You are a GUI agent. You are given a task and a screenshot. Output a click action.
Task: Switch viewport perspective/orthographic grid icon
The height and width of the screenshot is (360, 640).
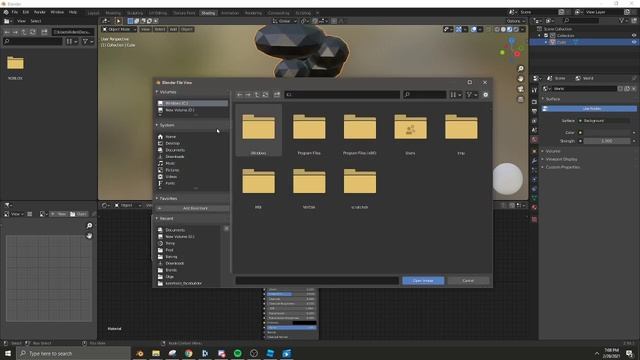point(520,99)
